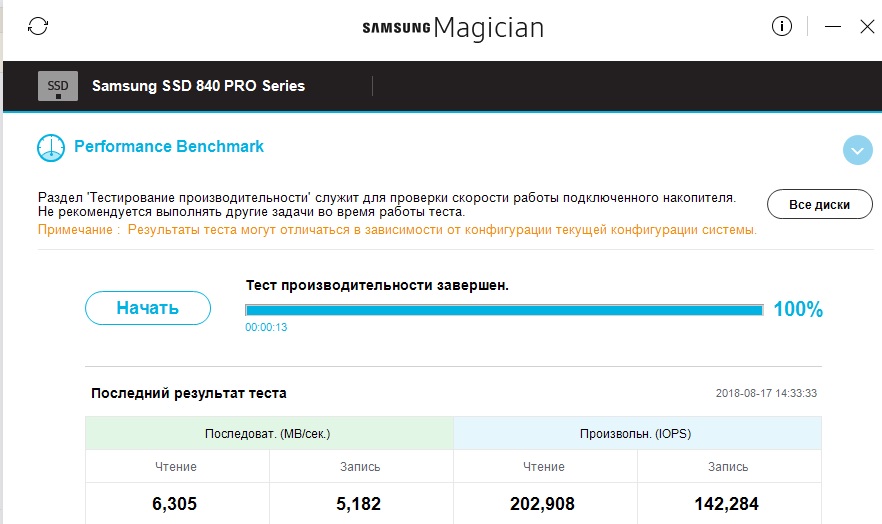Open the information icon at top right

click(x=782, y=27)
